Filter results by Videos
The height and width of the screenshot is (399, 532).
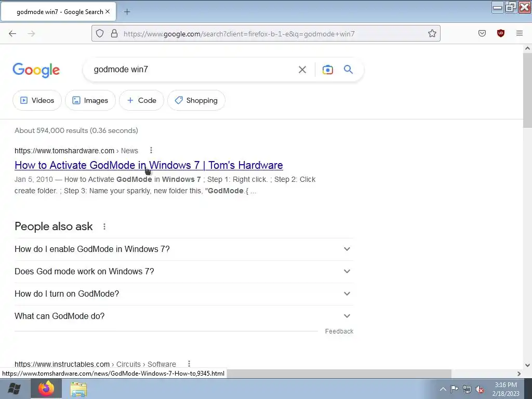click(x=37, y=100)
